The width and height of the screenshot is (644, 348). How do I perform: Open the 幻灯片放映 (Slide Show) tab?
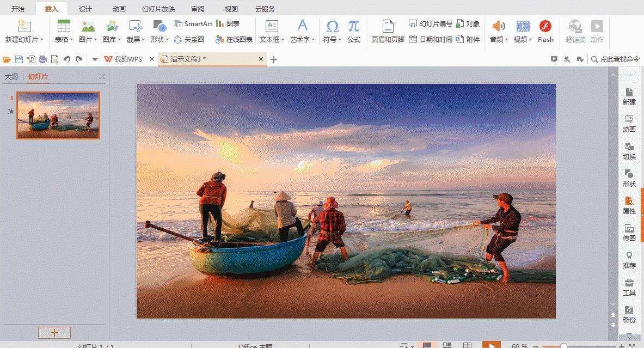coord(160,8)
